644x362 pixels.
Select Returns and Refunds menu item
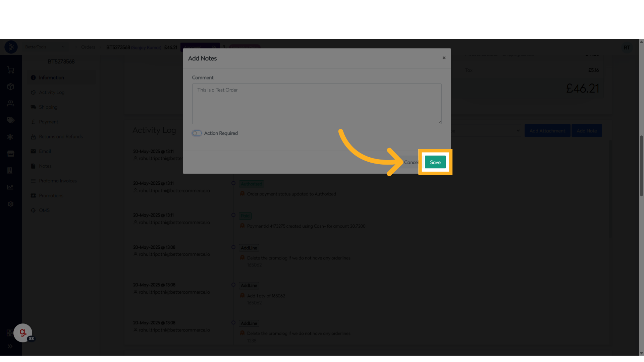(x=60, y=137)
